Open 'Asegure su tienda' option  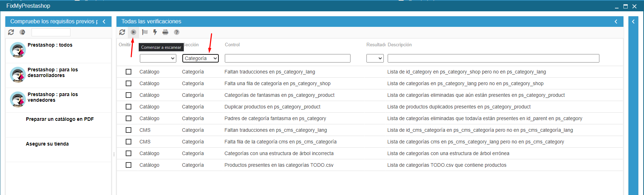pos(47,144)
